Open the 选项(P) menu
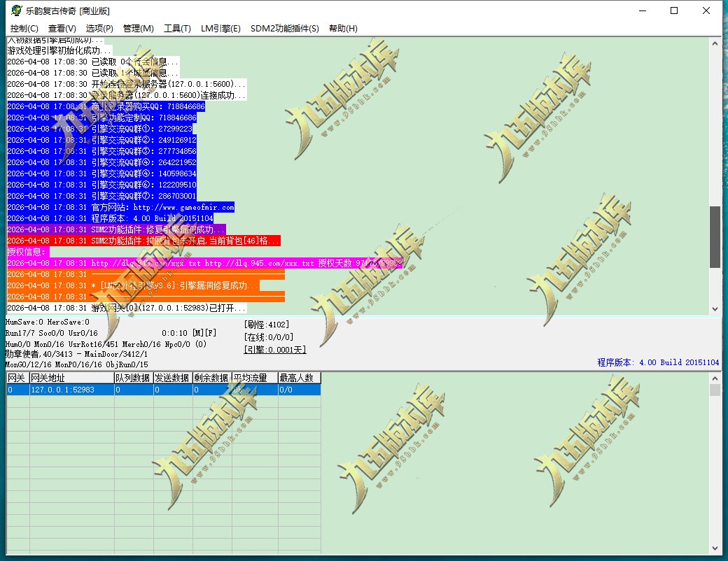Viewport: 728px width, 561px height. point(99,28)
